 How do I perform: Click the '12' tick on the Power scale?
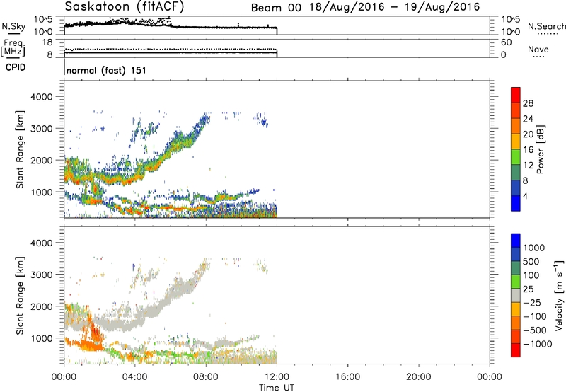[x=528, y=166]
